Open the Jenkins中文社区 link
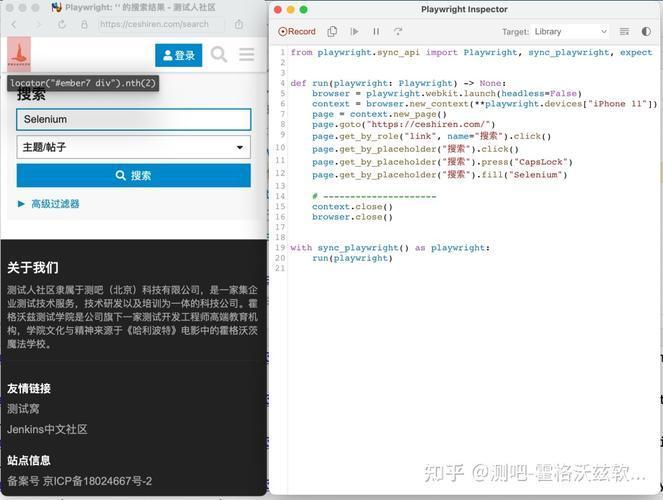 [x=47, y=429]
